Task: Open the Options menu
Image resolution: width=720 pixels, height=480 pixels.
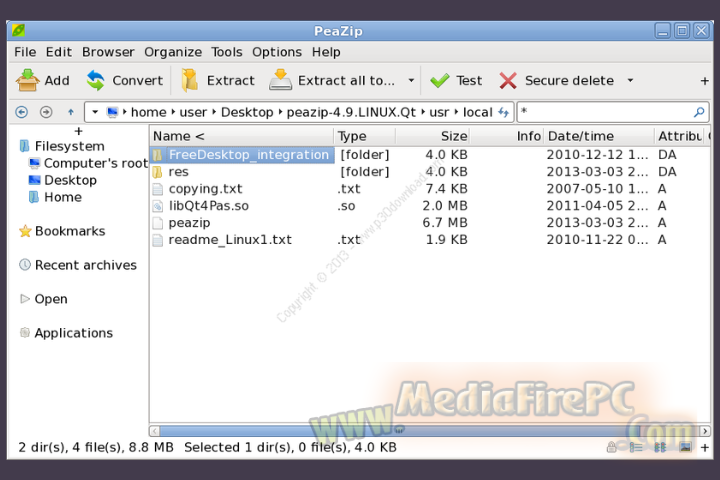Action: pyautogui.click(x=277, y=52)
